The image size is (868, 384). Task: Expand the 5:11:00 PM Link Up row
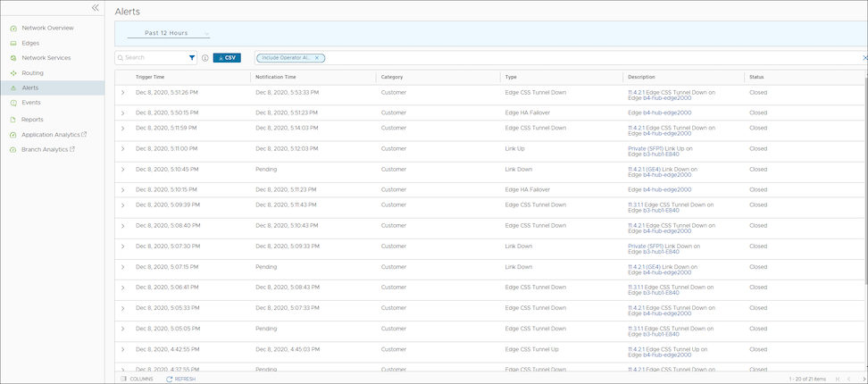pyautogui.click(x=122, y=149)
